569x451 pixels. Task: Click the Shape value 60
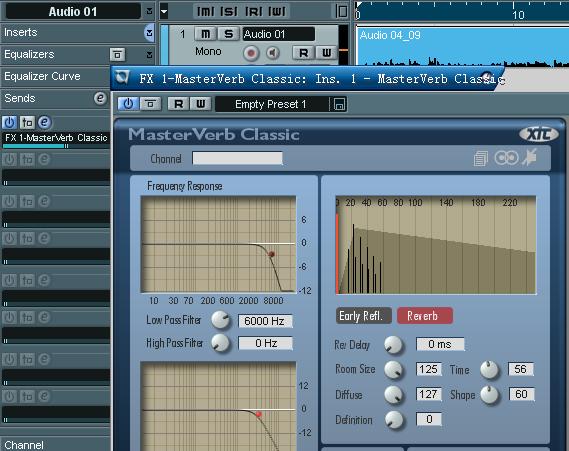521,394
